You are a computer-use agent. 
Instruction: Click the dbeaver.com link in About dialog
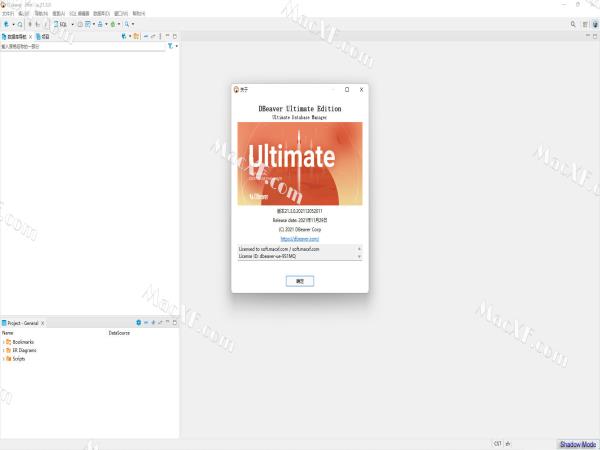click(x=300, y=239)
